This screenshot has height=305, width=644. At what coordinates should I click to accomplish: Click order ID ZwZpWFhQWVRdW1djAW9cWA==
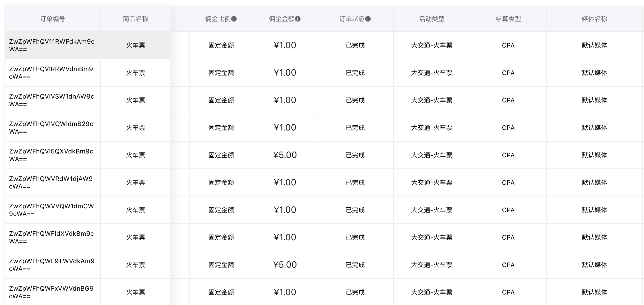(x=51, y=182)
